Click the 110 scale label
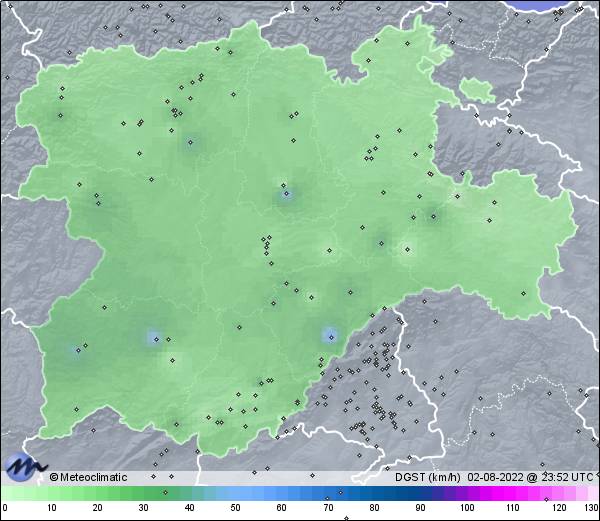Viewport: 600px width, 521px height. (513, 508)
